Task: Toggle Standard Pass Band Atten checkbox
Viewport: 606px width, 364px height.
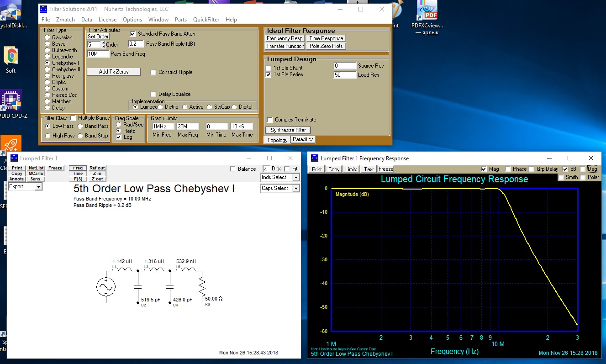Action: click(x=133, y=34)
